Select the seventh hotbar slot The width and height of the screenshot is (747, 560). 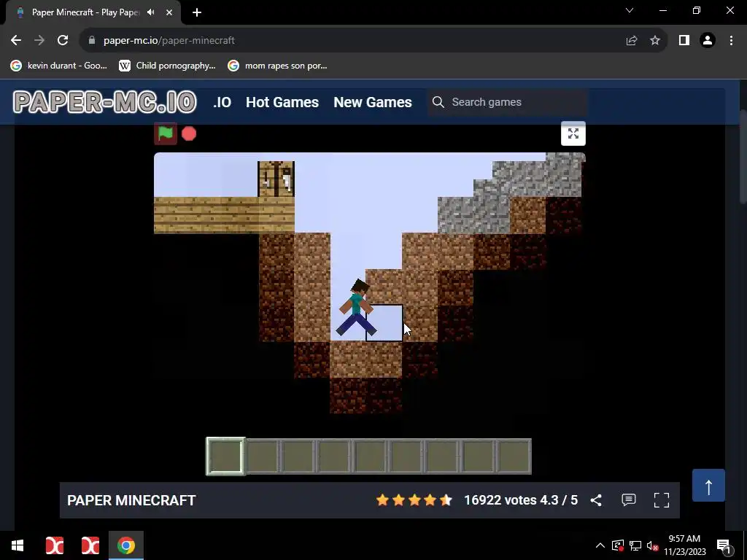coord(441,456)
